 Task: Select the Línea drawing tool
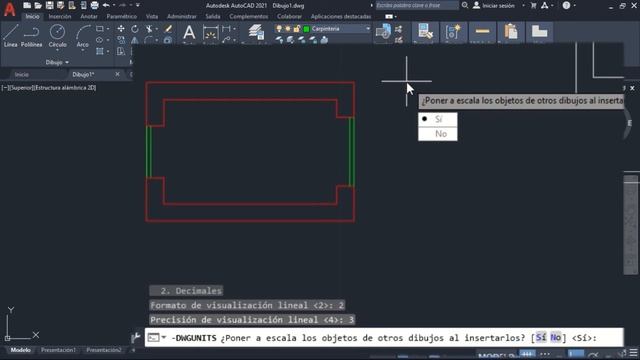(x=11, y=36)
